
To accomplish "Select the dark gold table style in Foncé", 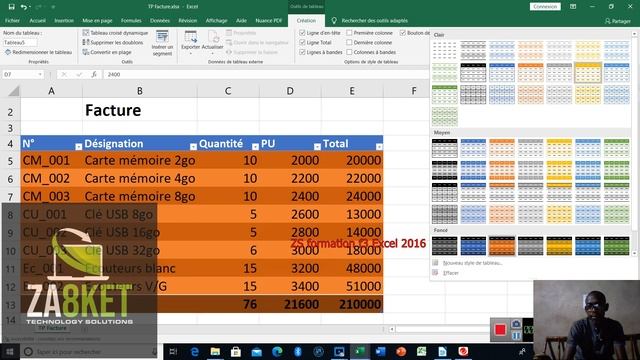I will 559,246.
